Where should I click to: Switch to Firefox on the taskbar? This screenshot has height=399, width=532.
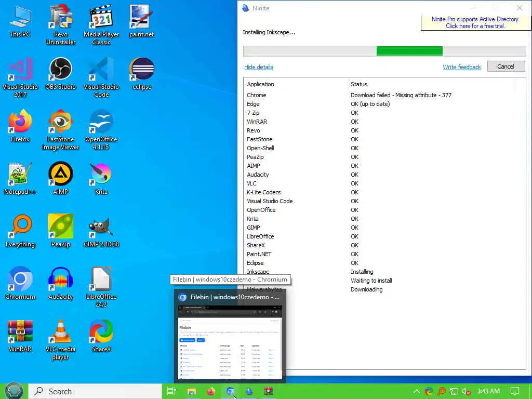211,391
